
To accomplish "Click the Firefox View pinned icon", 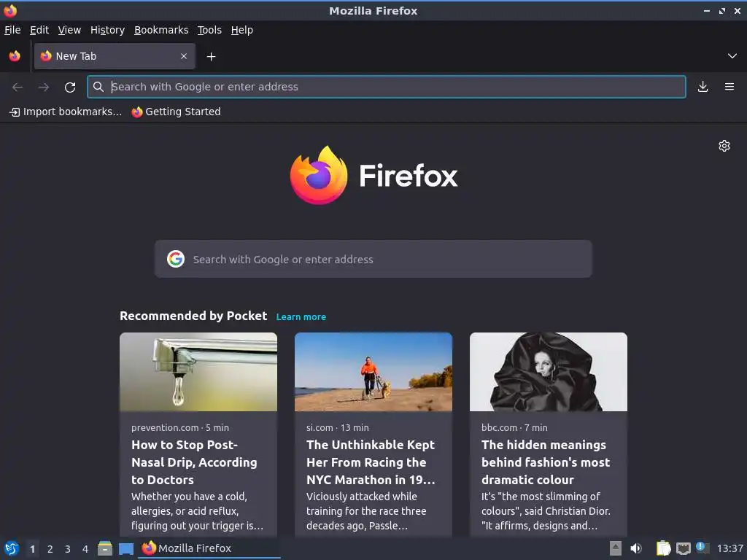I will (x=15, y=56).
